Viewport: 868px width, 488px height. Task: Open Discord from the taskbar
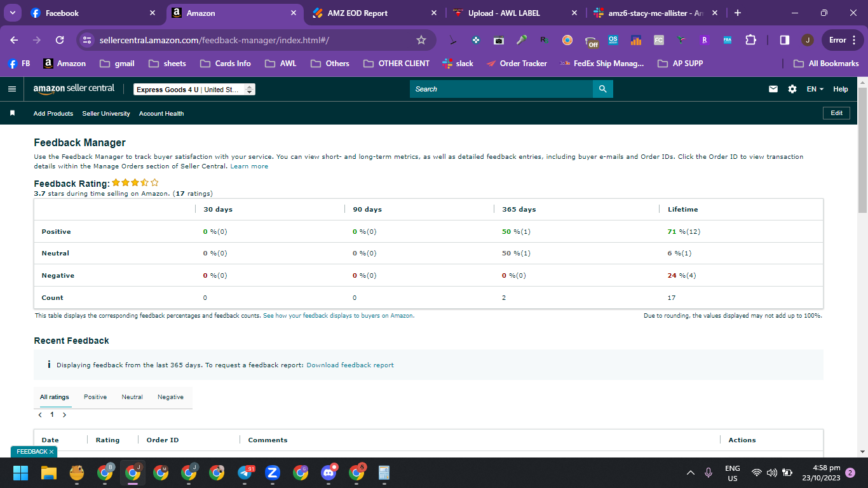(x=329, y=473)
